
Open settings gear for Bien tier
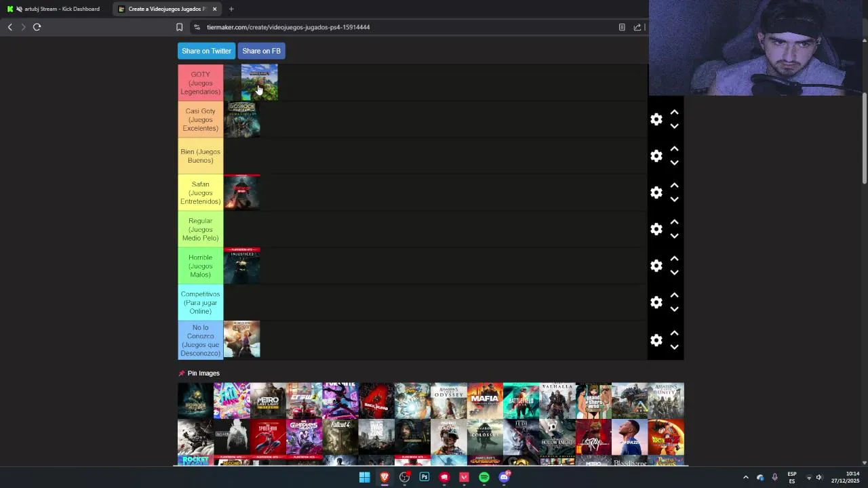point(656,156)
